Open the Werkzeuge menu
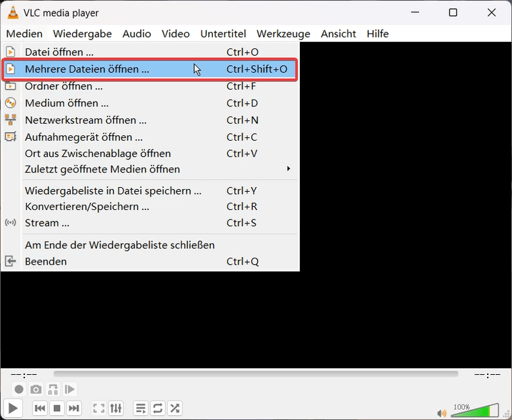Viewport: 512px width, 420px height. 283,34
